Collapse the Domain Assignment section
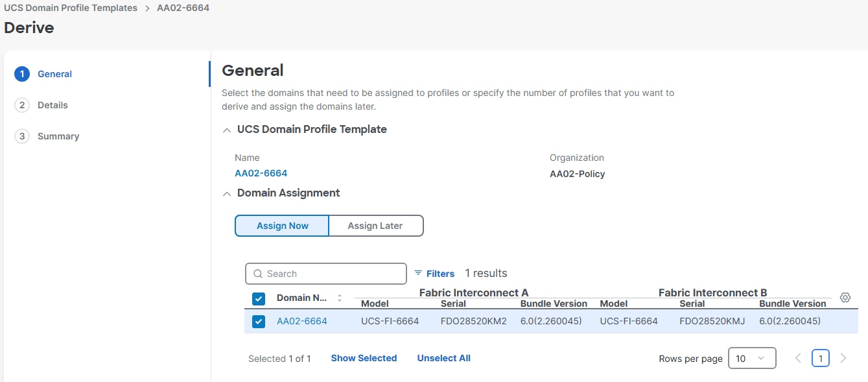 tap(226, 193)
